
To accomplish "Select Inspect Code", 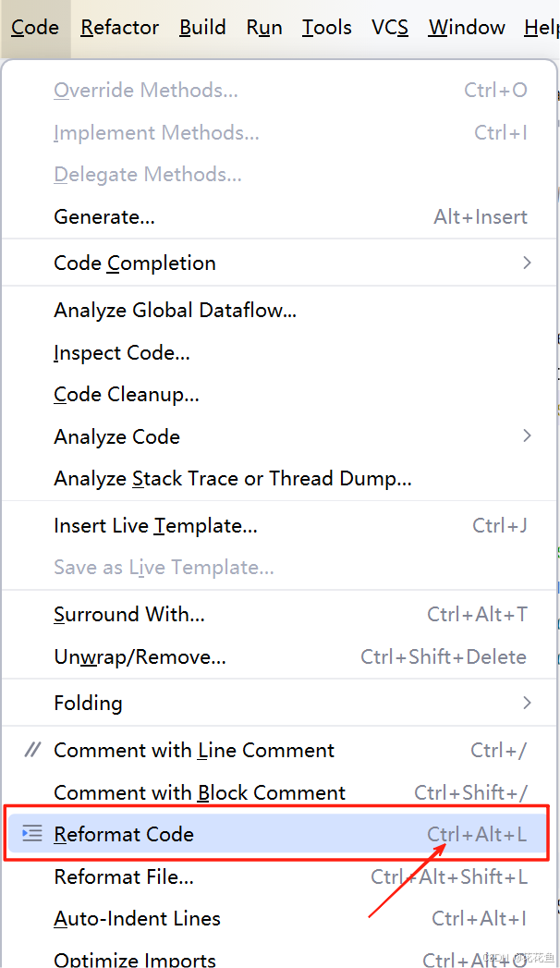I will pyautogui.click(x=121, y=352).
